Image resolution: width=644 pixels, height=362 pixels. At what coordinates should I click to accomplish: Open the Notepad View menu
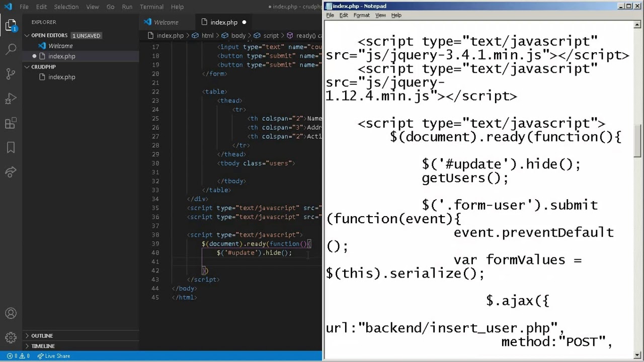[x=380, y=15]
